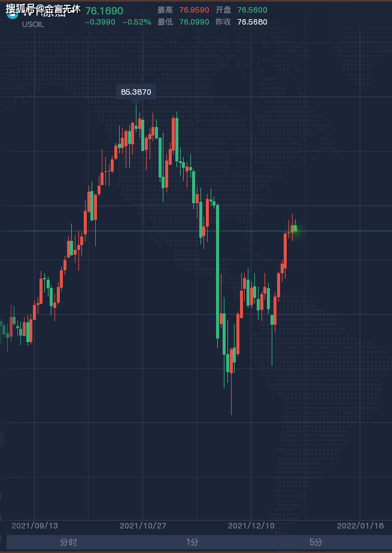Viewport: 392px width, 553px height.
Task: Click the 最高 value 76.9590
Action: (194, 10)
